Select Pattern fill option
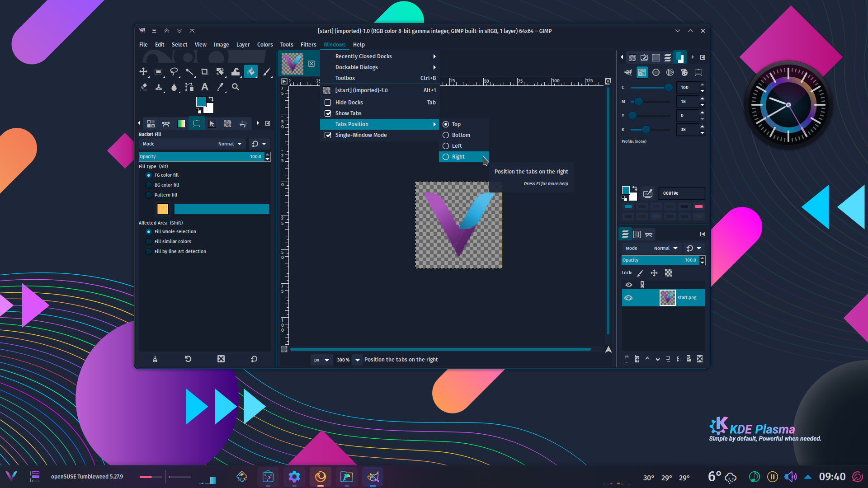This screenshot has height=488, width=868. (149, 195)
